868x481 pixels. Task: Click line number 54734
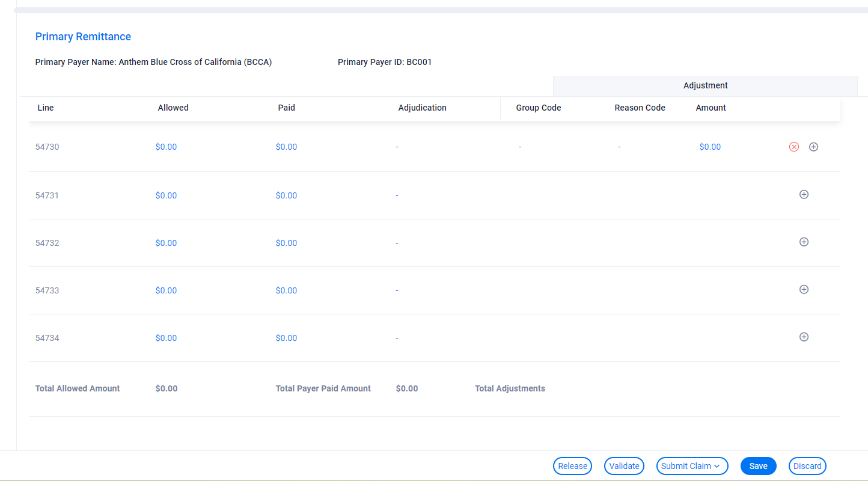point(47,338)
